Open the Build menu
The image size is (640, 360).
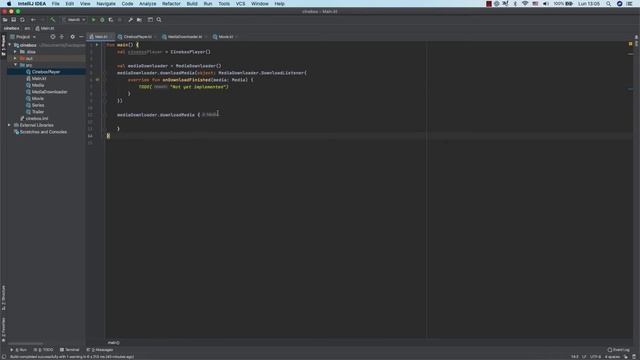pyautogui.click(x=192, y=4)
